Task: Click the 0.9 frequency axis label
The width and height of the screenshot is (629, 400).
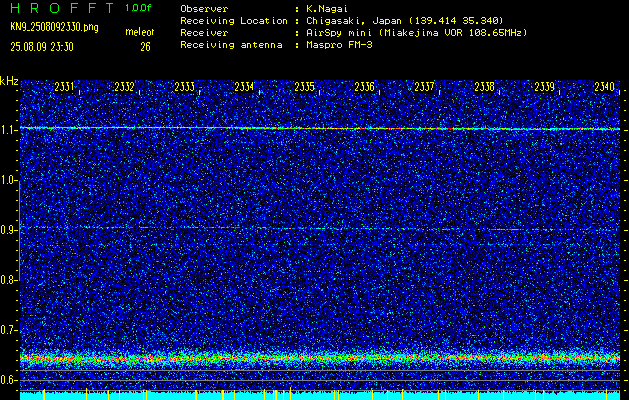Action: pos(8,230)
